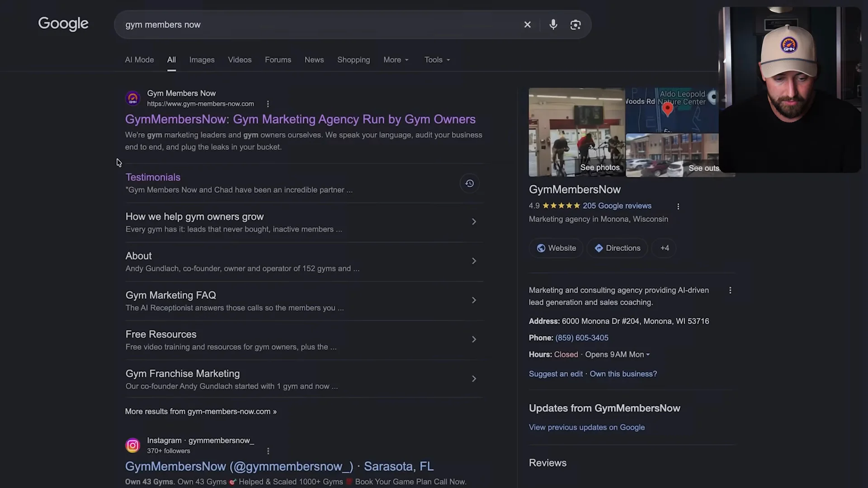Open the three-dot menu next to the business description

(x=730, y=291)
